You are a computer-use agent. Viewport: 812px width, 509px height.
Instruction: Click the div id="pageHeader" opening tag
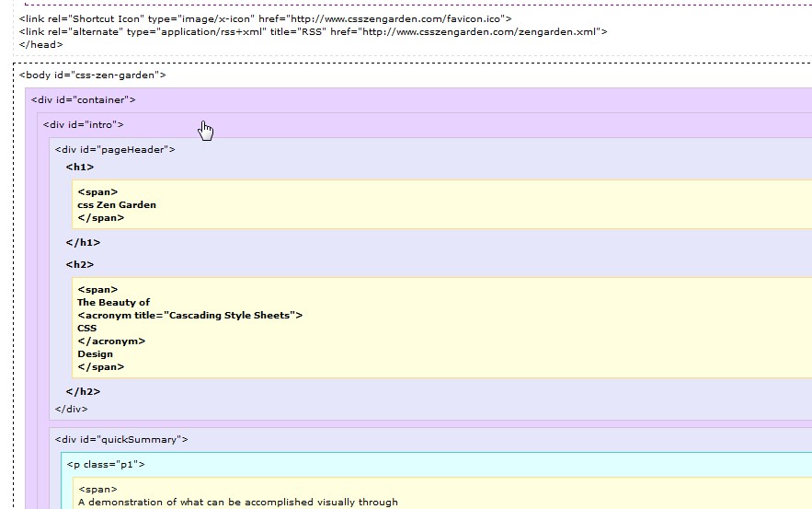coord(115,150)
